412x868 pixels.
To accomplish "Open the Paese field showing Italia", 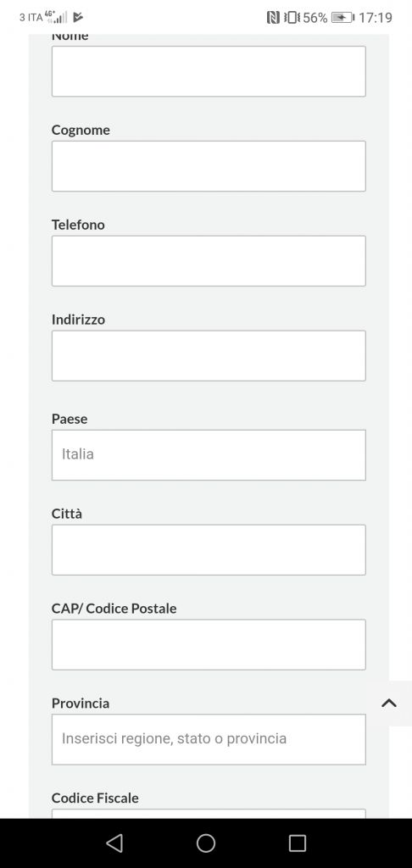I will pos(209,455).
